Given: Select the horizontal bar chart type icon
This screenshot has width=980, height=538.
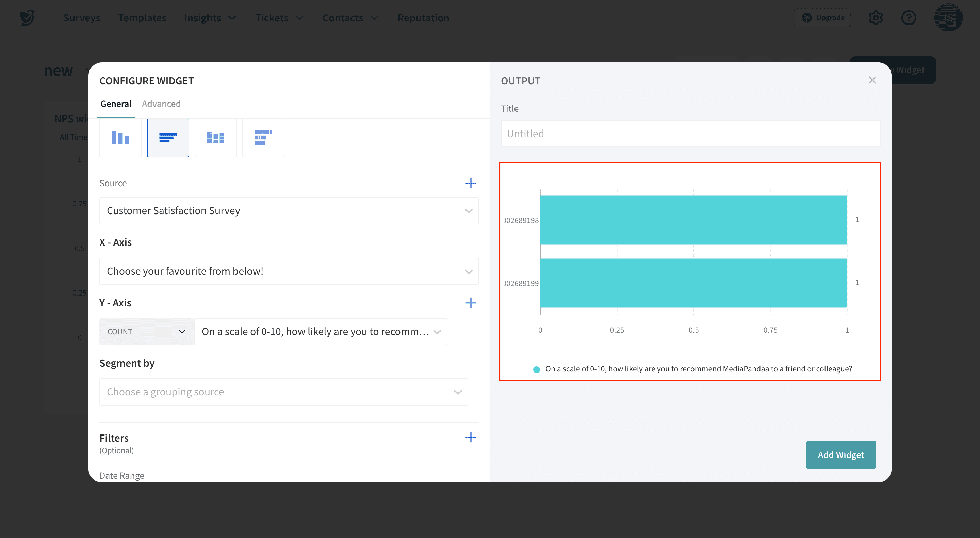Looking at the screenshot, I should 168,138.
